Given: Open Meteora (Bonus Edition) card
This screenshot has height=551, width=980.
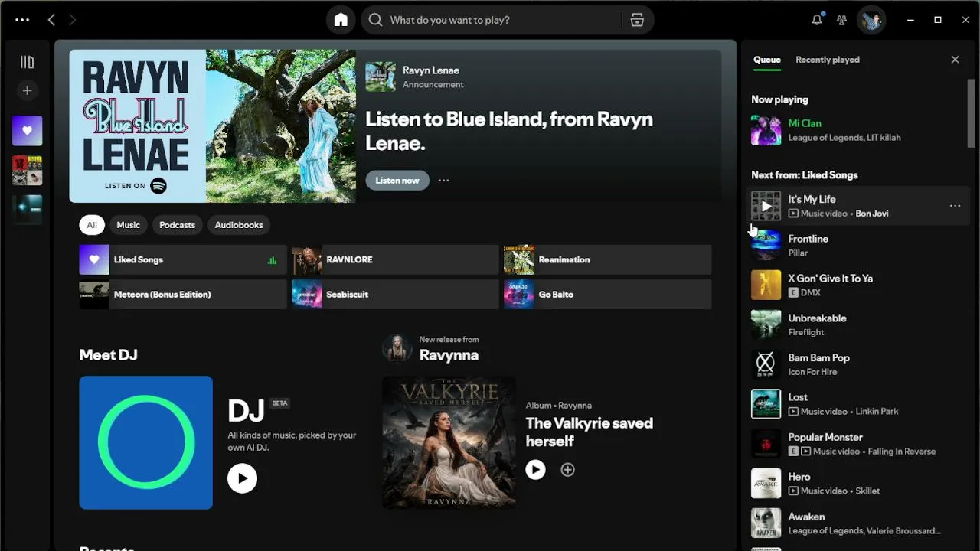Looking at the screenshot, I should (x=183, y=294).
